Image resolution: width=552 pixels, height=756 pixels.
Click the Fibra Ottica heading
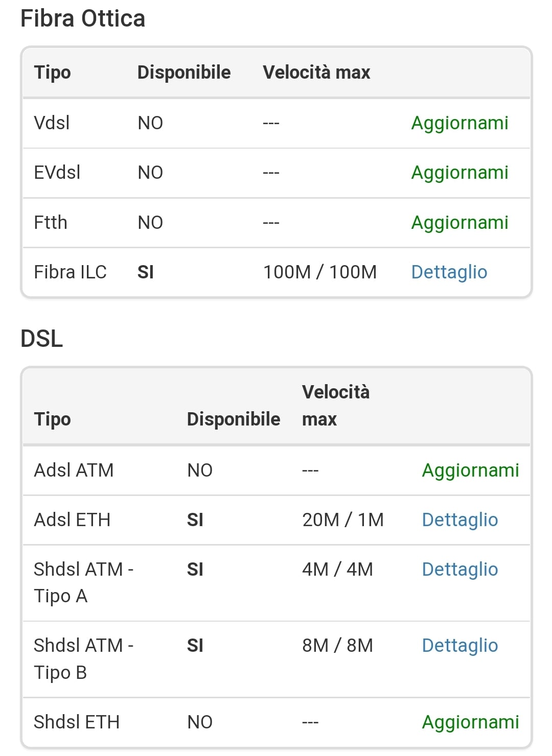coord(83,19)
